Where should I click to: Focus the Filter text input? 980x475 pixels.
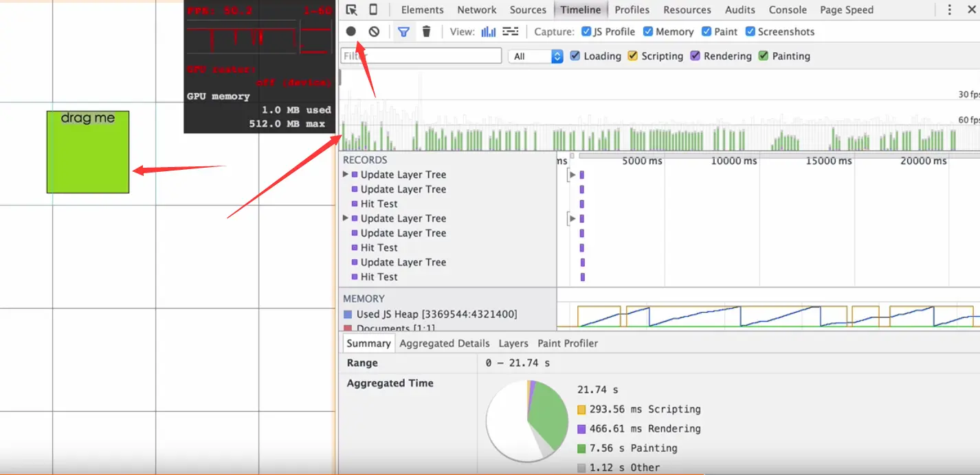pyautogui.click(x=421, y=56)
